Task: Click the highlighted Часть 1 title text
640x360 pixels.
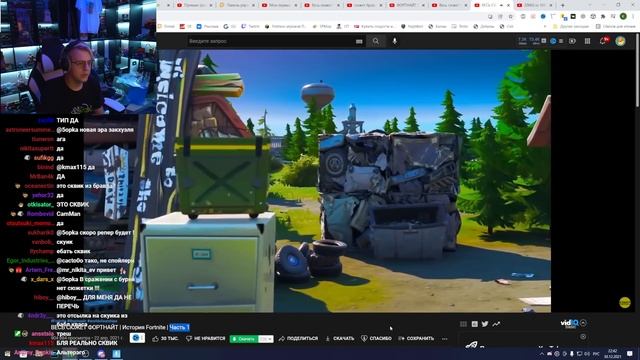Action: pyautogui.click(x=179, y=327)
